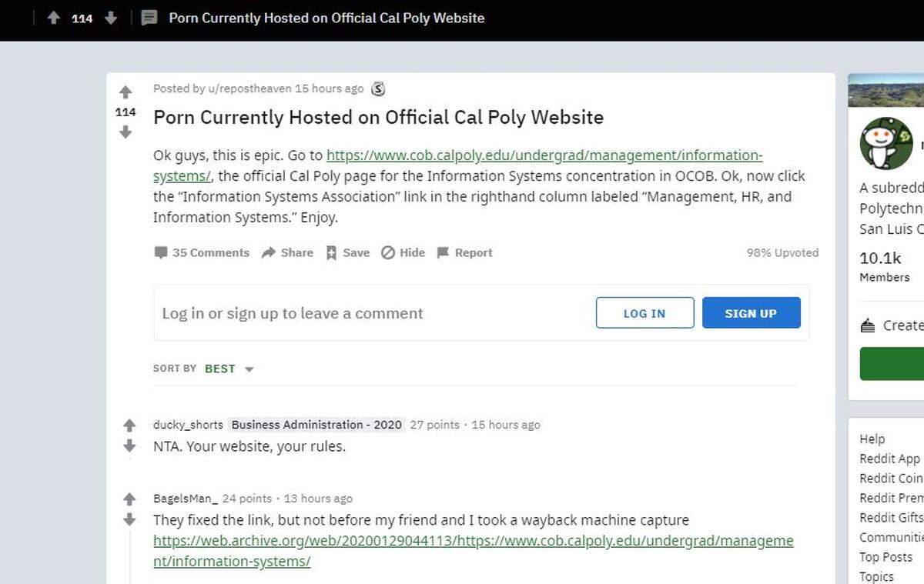
Task: Click the '98% Upvoted' text
Action: (x=782, y=252)
